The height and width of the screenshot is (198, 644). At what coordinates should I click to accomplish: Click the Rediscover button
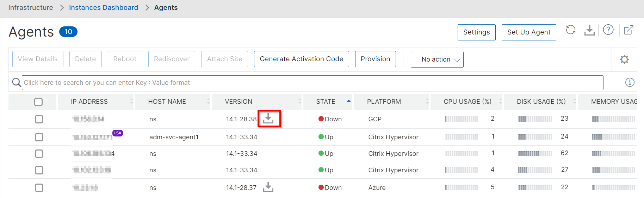coord(172,59)
